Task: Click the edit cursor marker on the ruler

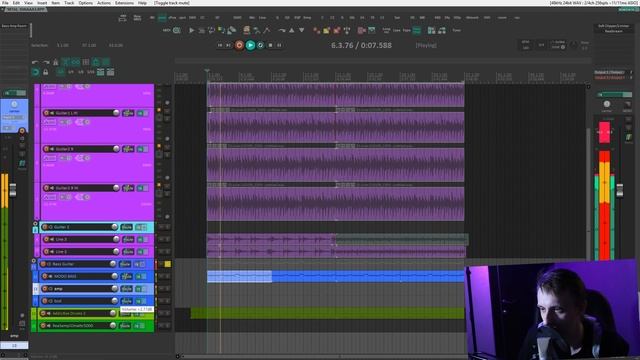Action: pyautogui.click(x=207, y=71)
